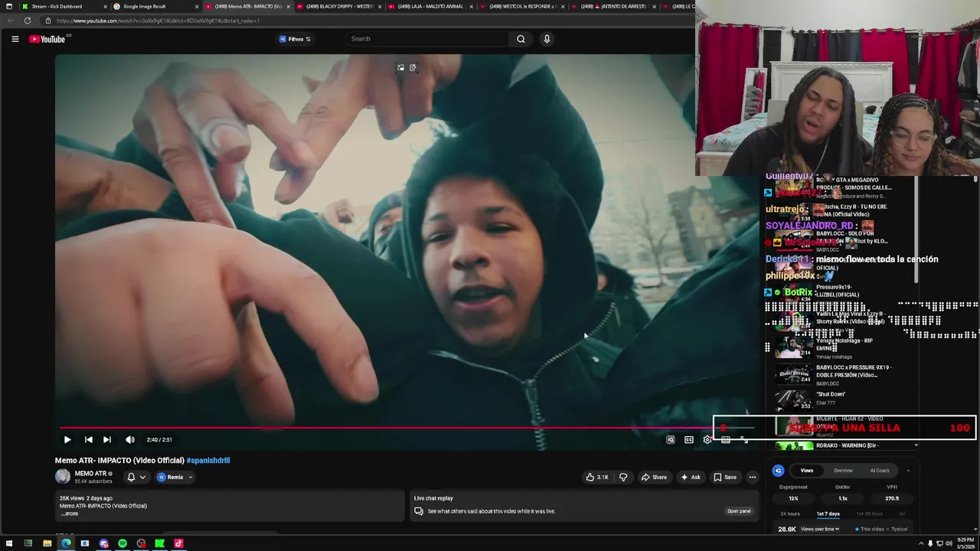The width and height of the screenshot is (980, 551).
Task: Open MEMO ATR channel avatar
Action: [x=63, y=477]
